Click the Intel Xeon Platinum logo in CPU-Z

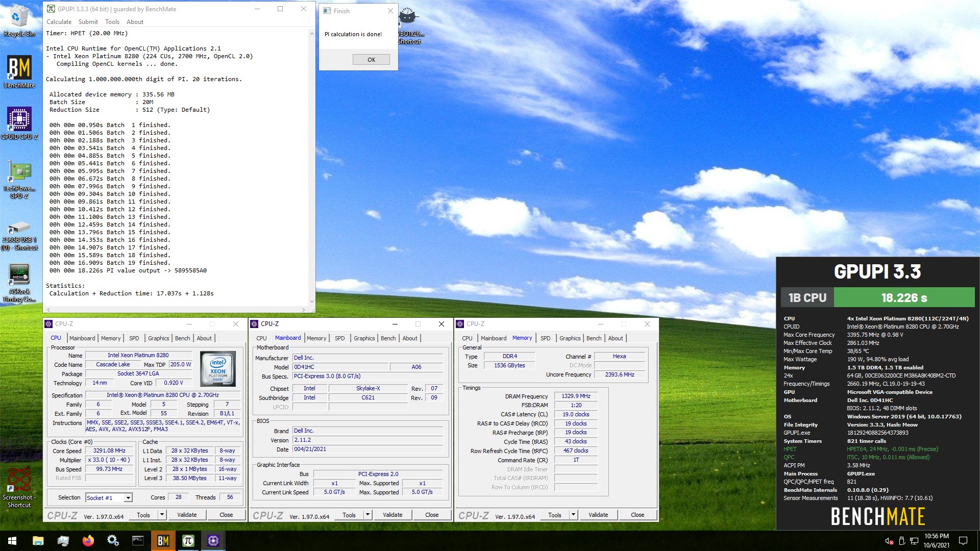(x=218, y=368)
